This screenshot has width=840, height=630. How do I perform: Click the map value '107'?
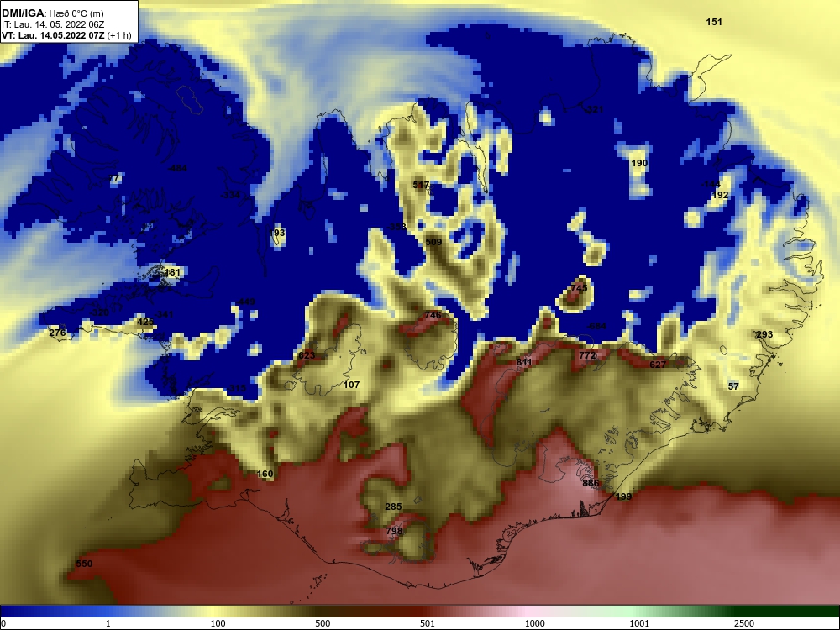coord(351,385)
